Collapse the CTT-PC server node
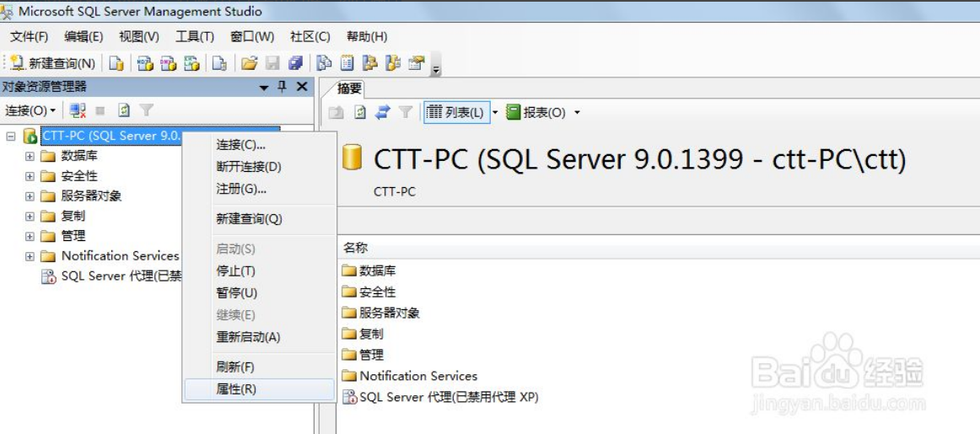 (11, 136)
